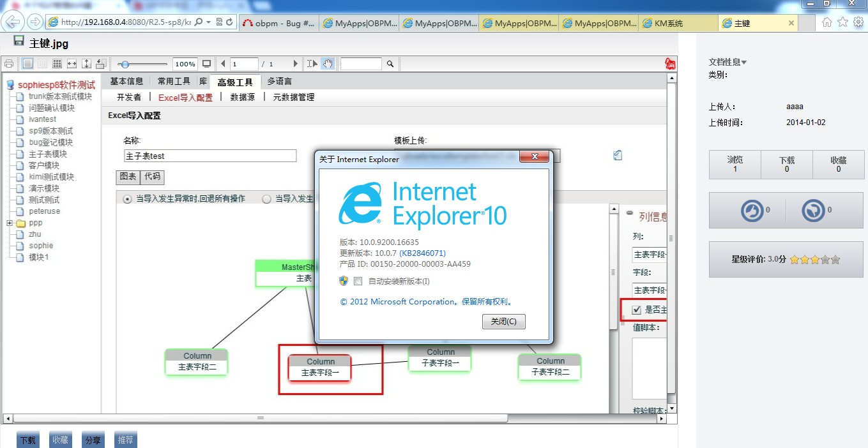
Task: Select single page view mode icon
Action: (x=27, y=64)
